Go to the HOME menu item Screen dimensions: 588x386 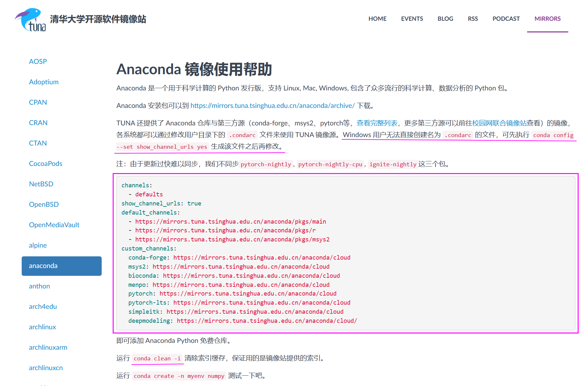tap(377, 19)
